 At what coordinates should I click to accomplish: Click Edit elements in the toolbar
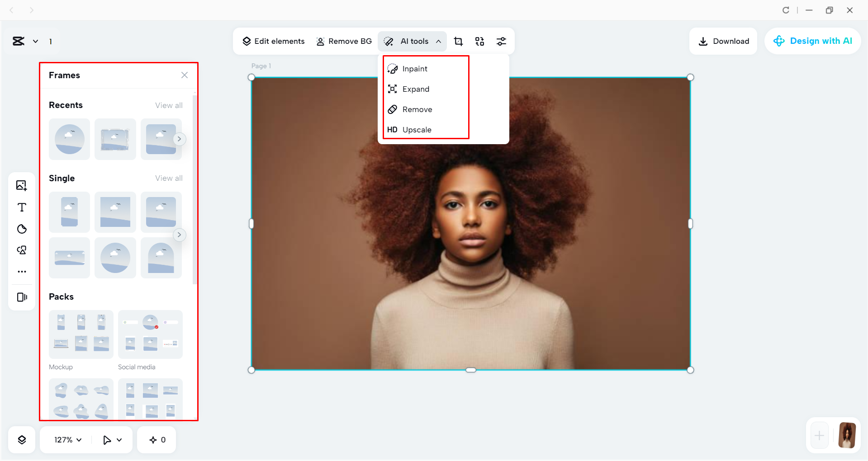pyautogui.click(x=273, y=41)
